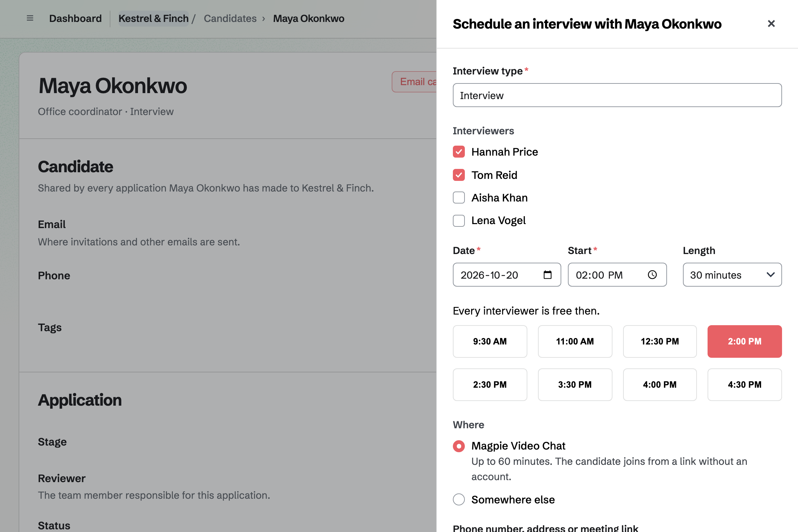Viewport: 798px width, 532px height.
Task: Choose the 12:30 PM time slot
Action: point(660,341)
